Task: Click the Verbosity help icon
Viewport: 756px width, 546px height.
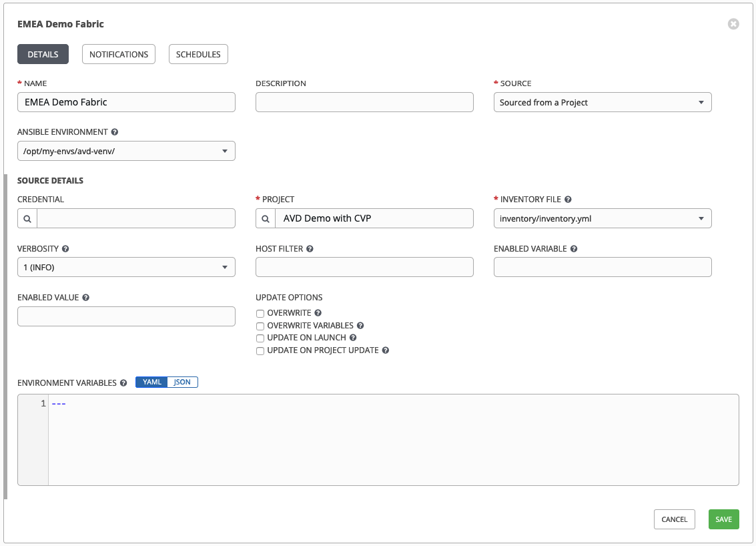Action: coord(65,248)
